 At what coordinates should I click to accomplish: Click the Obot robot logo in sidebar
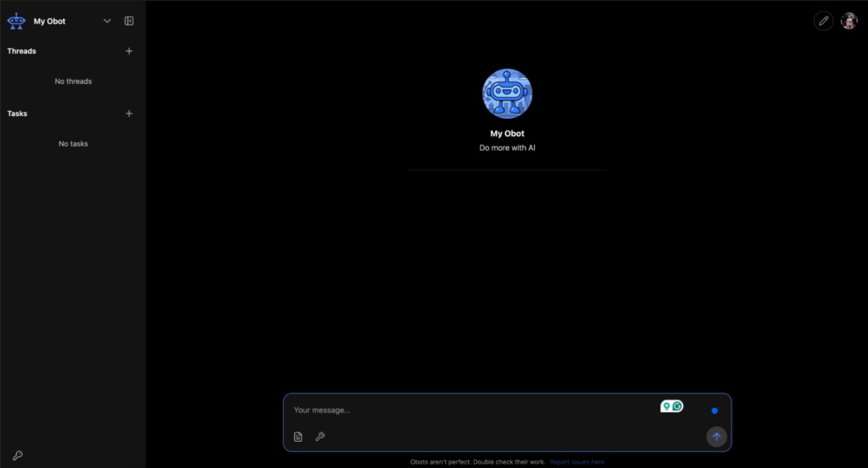(16, 21)
